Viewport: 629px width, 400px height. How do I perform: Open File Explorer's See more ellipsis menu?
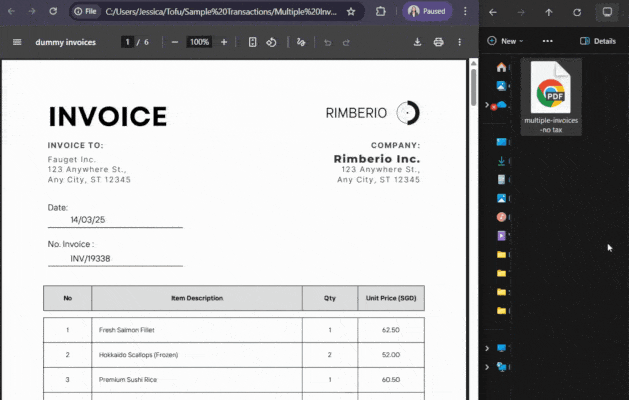[548, 41]
